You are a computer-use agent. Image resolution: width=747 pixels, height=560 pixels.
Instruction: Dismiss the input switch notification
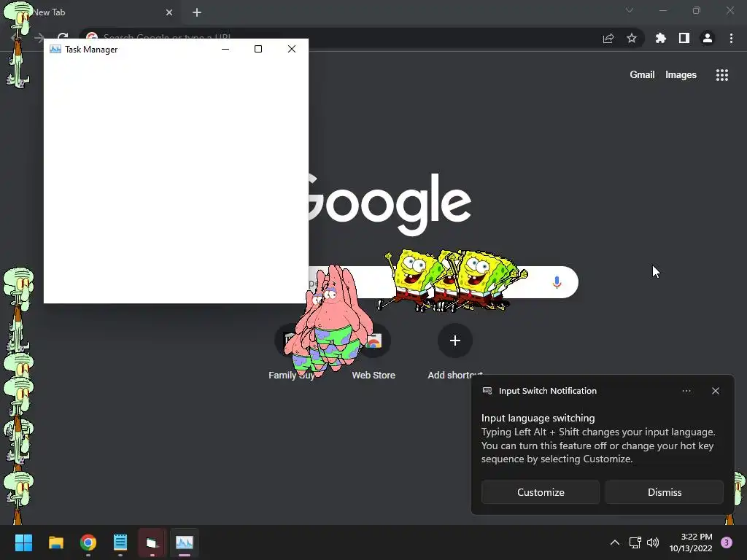click(665, 492)
